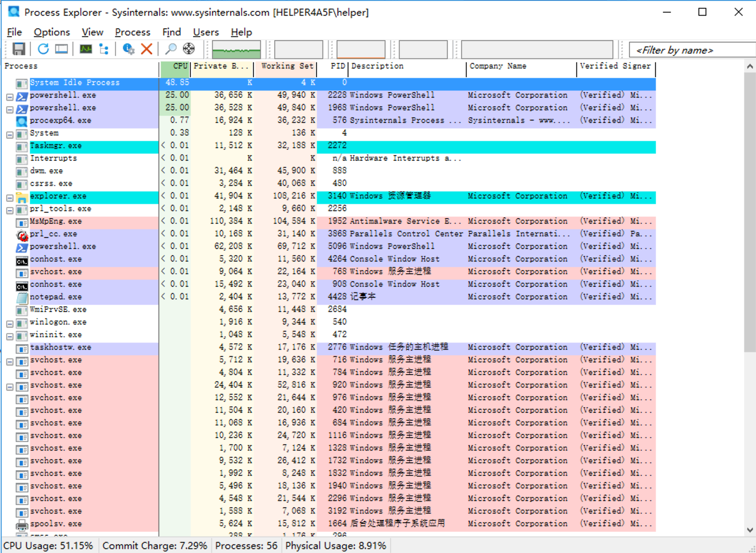Screen dimensions: 756x553
Task: Click the Save toolbar icon
Action: pos(19,49)
